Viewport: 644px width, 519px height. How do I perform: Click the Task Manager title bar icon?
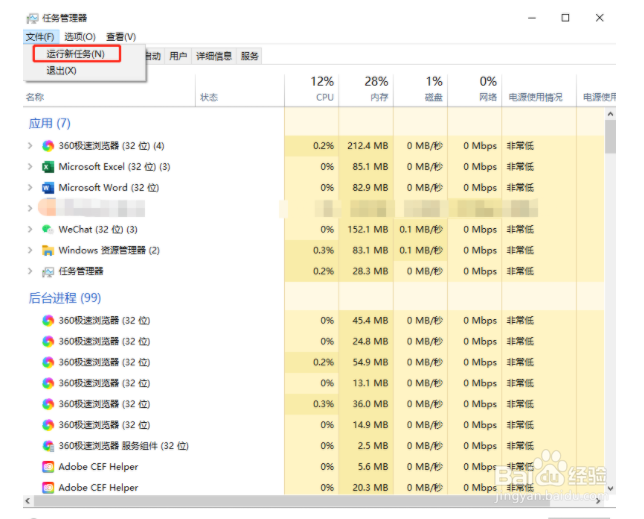(32, 18)
